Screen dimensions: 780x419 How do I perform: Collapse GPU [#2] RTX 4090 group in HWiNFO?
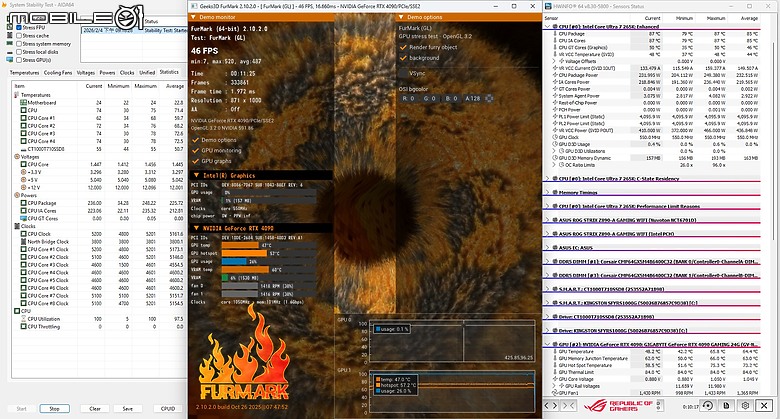548,344
